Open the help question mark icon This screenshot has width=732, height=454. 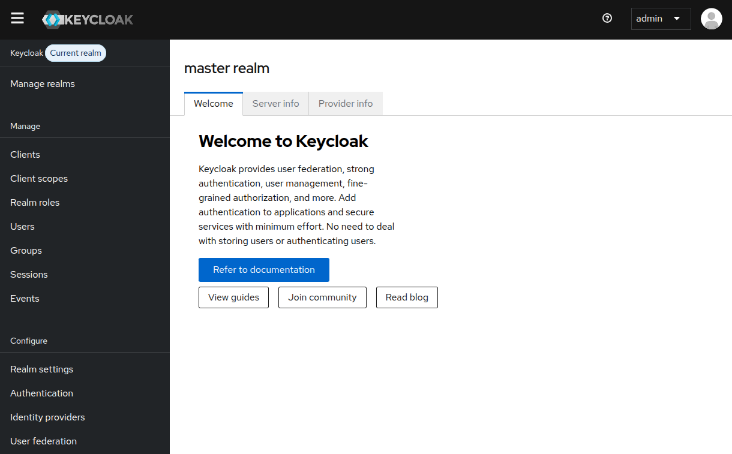(x=607, y=19)
